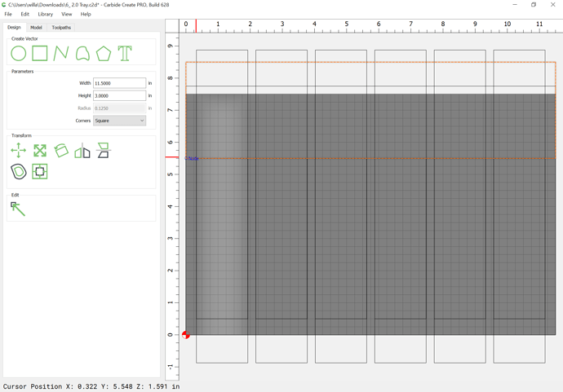Open the Edit menu
This screenshot has width=563, height=392.
[x=24, y=14]
